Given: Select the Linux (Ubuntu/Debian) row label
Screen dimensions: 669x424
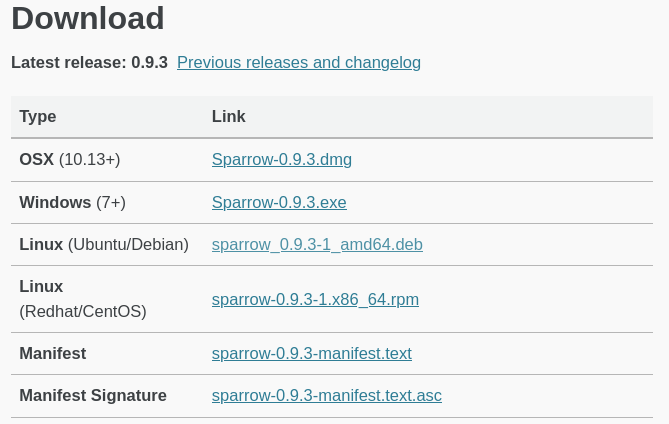Looking at the screenshot, I should [104, 244].
